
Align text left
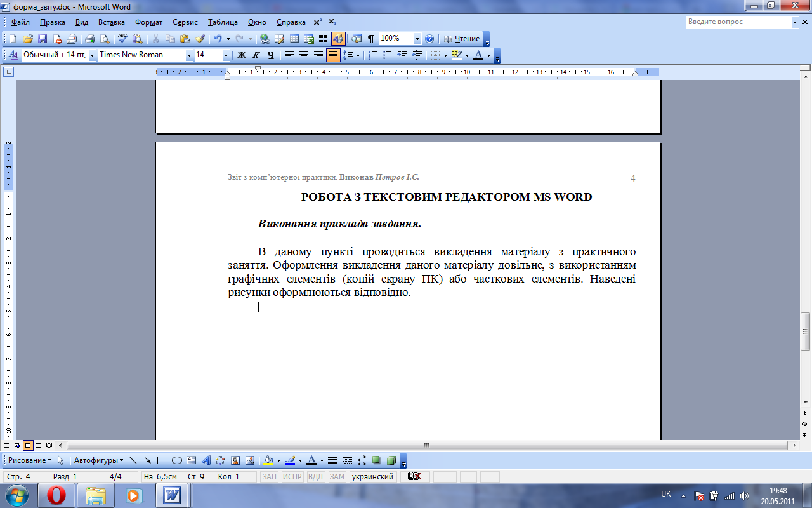click(x=289, y=55)
